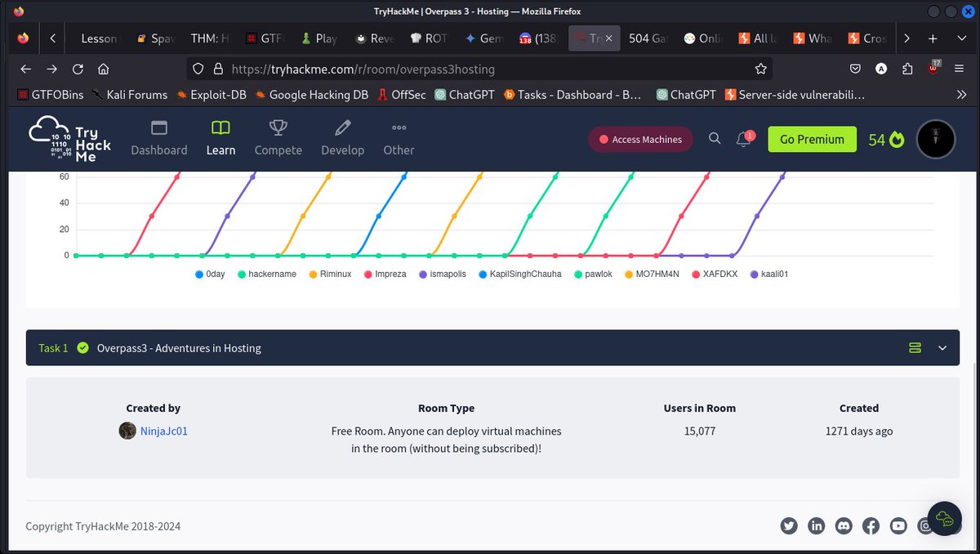Open the Twitter social icon

(788, 526)
